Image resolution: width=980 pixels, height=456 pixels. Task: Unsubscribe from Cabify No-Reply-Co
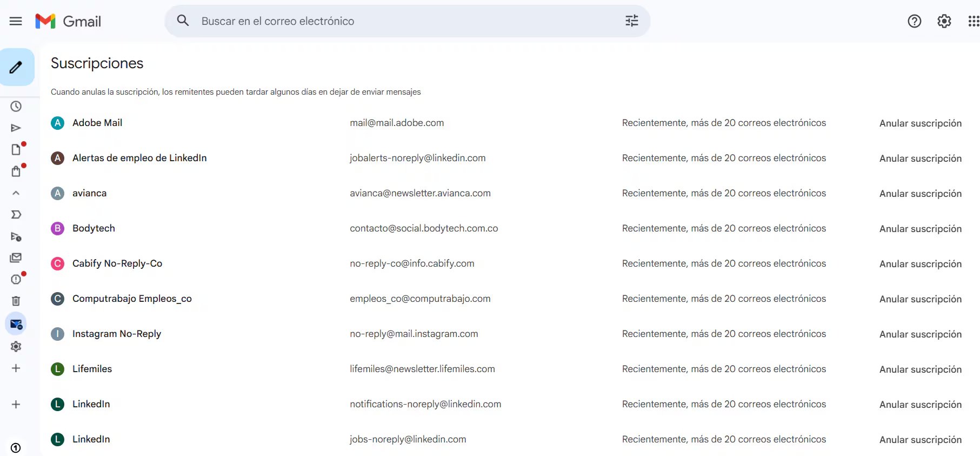point(920,263)
